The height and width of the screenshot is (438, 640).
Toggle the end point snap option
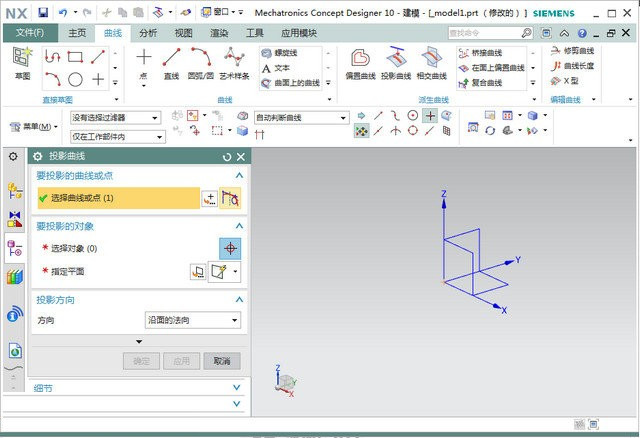point(378,116)
